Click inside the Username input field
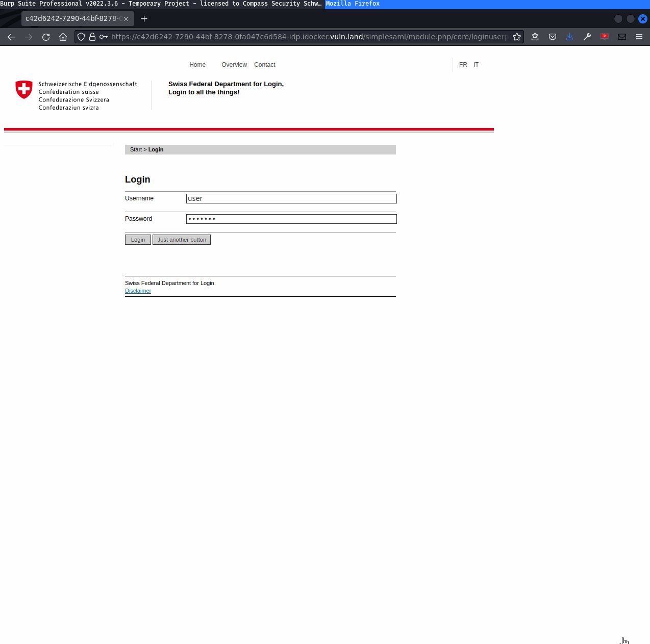This screenshot has width=650, height=644. (x=291, y=198)
